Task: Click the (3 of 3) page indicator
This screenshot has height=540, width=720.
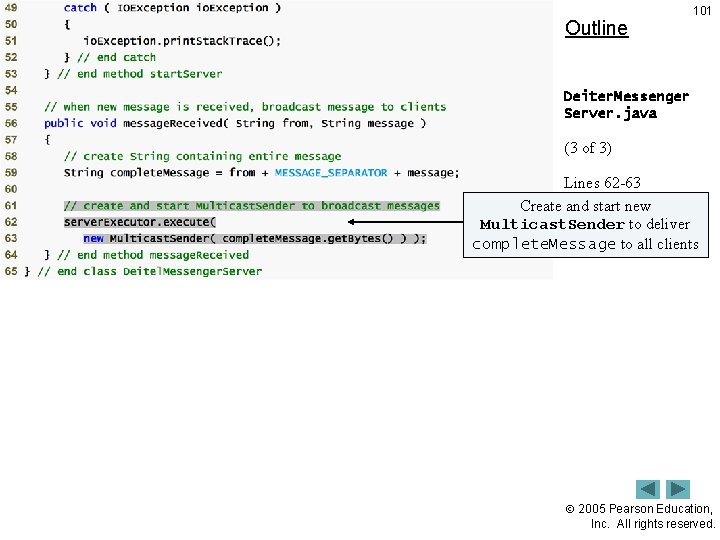Action: 588,148
